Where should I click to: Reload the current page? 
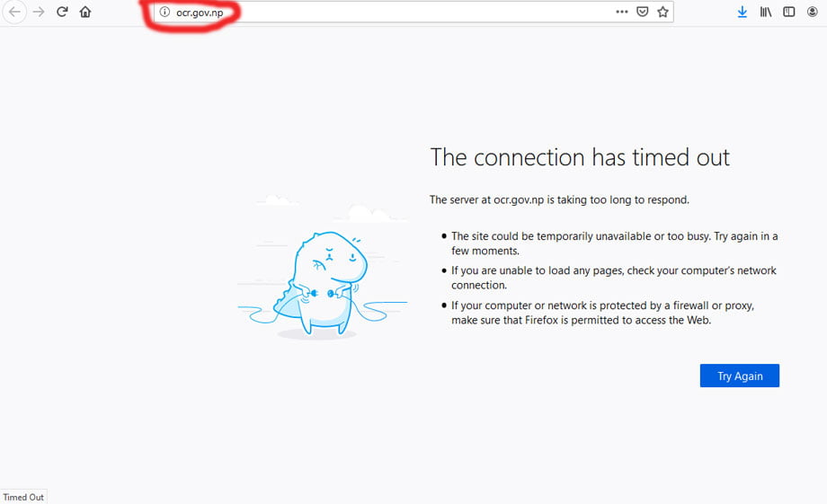[62, 13]
